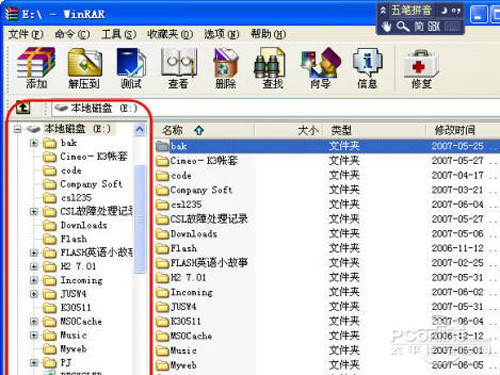Expand the MSOCache tree node
This screenshot has height=375, width=500.
[x=34, y=321]
